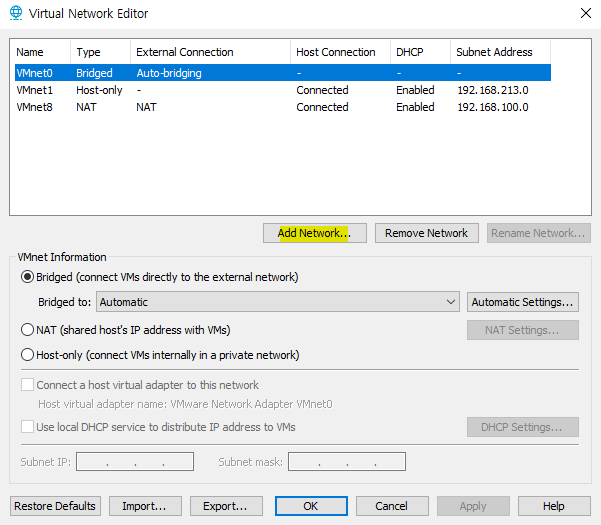The height and width of the screenshot is (525, 601).
Task: Open Help
Action: 554,506
